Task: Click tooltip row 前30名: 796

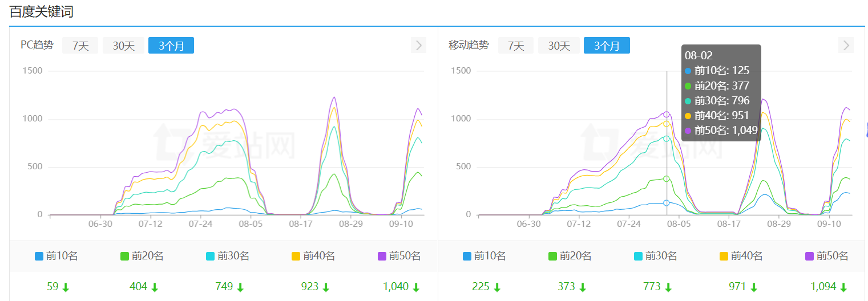Action: point(717,101)
